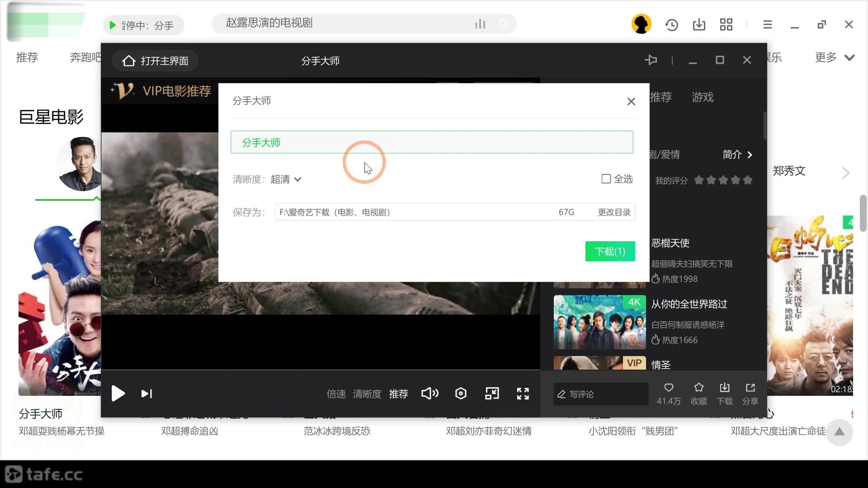This screenshot has height=488, width=868.
Task: Open user avatar profile icon
Action: pos(641,24)
